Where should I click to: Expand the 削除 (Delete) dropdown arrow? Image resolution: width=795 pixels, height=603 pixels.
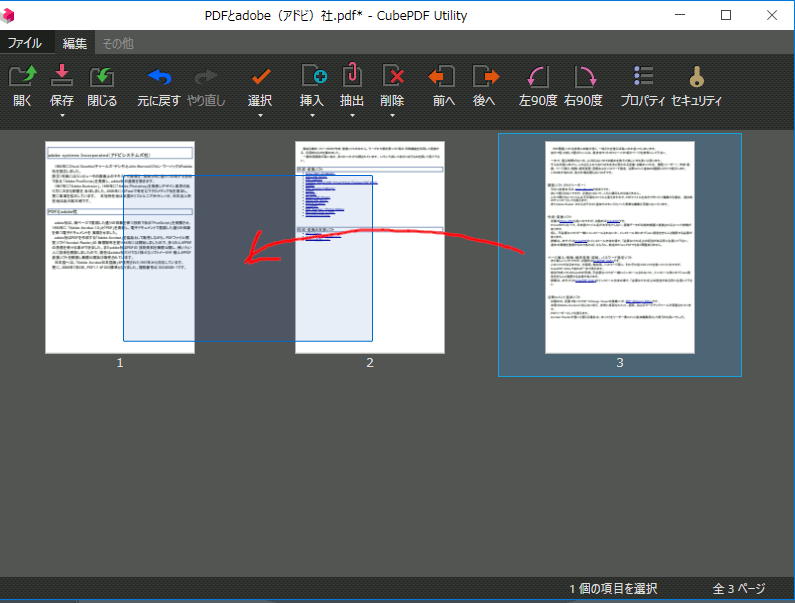[392, 115]
